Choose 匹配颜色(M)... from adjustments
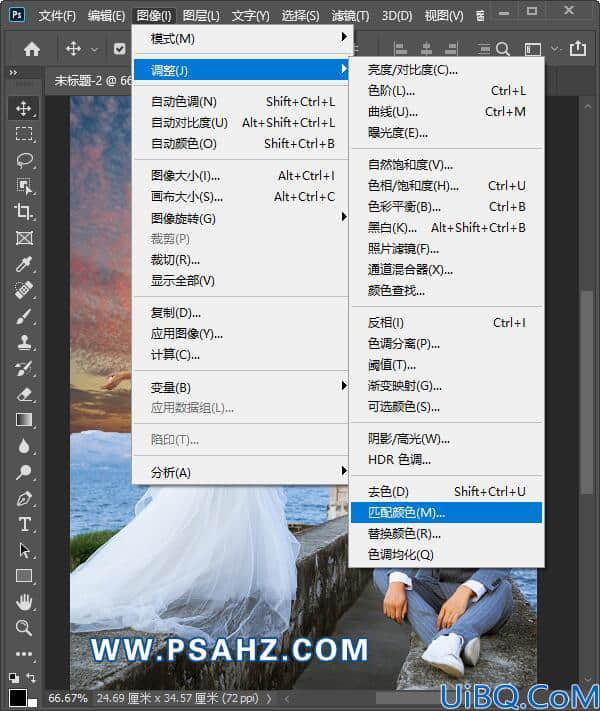 point(446,512)
